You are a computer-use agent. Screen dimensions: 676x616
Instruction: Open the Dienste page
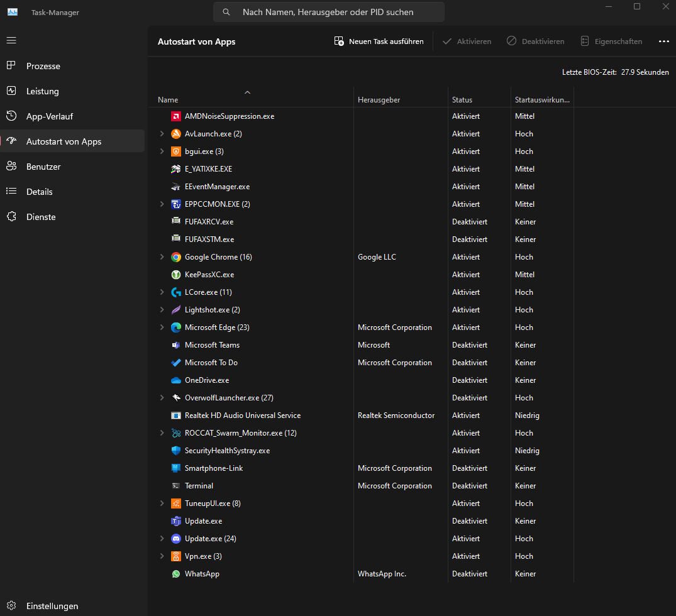tap(72, 217)
